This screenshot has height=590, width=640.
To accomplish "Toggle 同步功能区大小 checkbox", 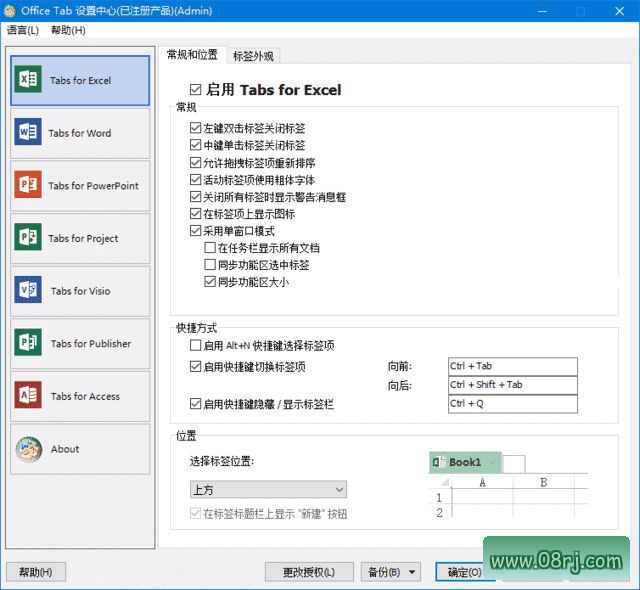I will tap(210, 282).
